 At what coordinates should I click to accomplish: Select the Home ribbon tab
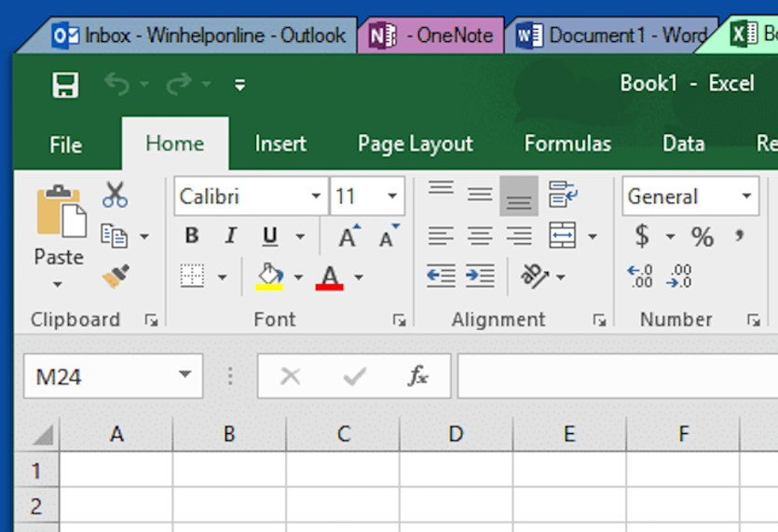(174, 143)
